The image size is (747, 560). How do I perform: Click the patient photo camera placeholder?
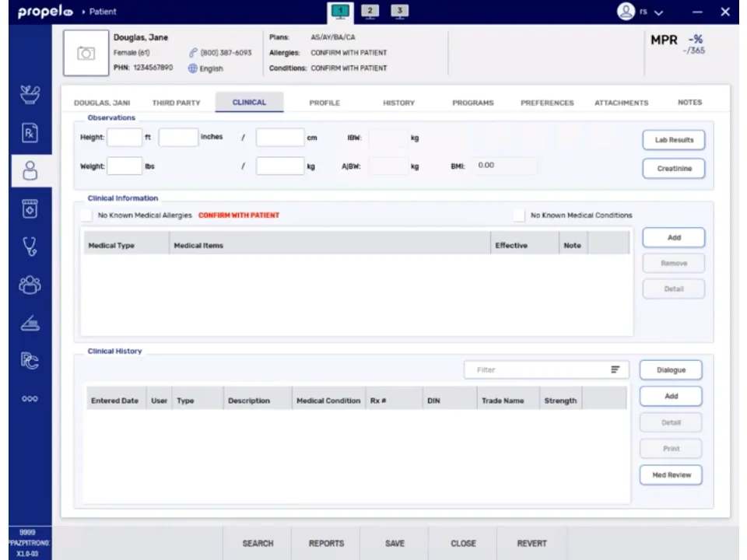click(86, 53)
